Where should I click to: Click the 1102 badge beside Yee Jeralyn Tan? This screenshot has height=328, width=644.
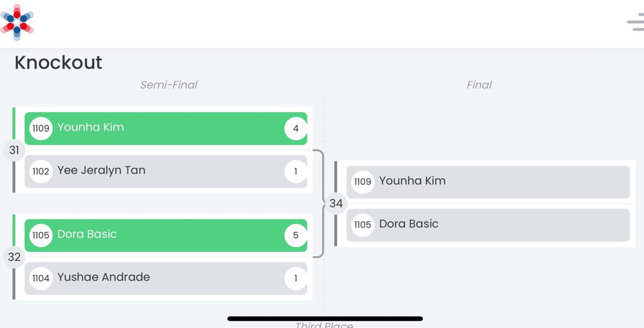41,171
